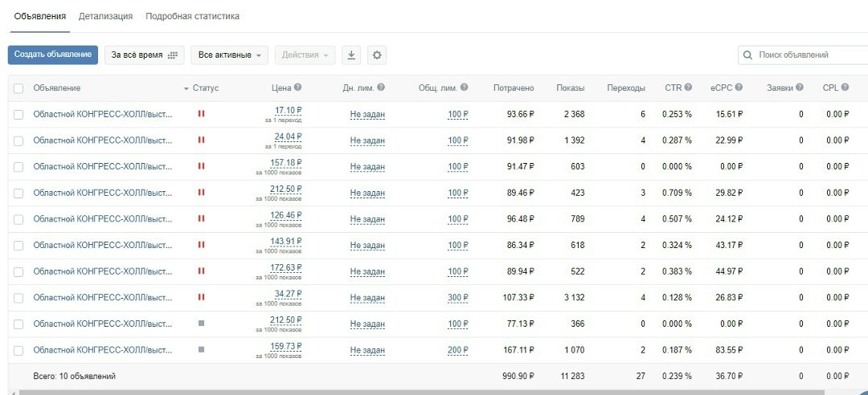868x395 pixels.
Task: Click the stopped status icon for the 159.73 ₽ ad
Action: pyautogui.click(x=201, y=349)
